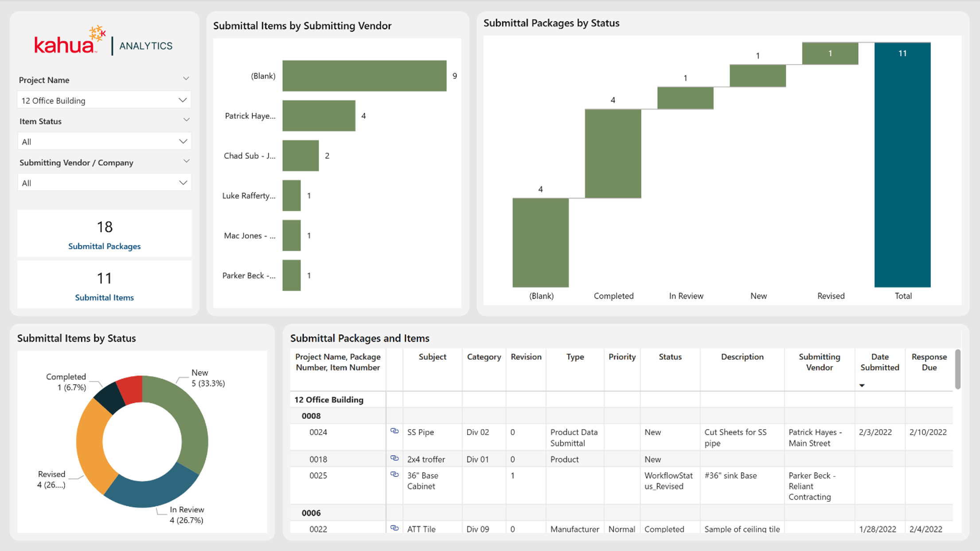Select the Patrick Hayes vendor bar
This screenshot has width=980, height=551.
click(x=319, y=116)
